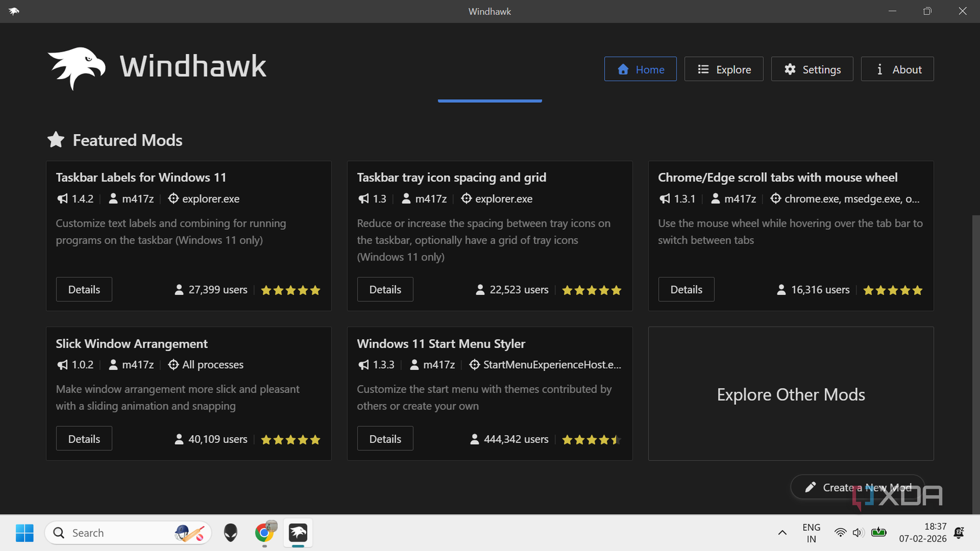The height and width of the screenshot is (551, 980).
Task: Click the version megaphone icon of Taskbar Labels
Action: (x=62, y=198)
